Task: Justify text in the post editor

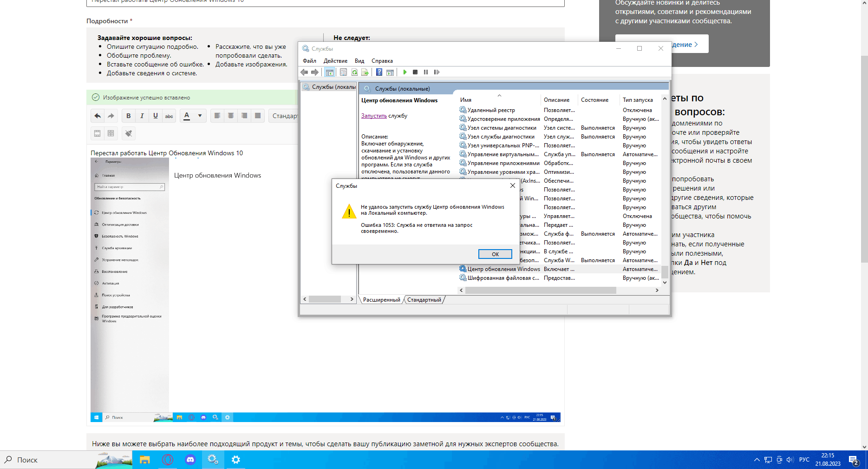Action: click(257, 116)
